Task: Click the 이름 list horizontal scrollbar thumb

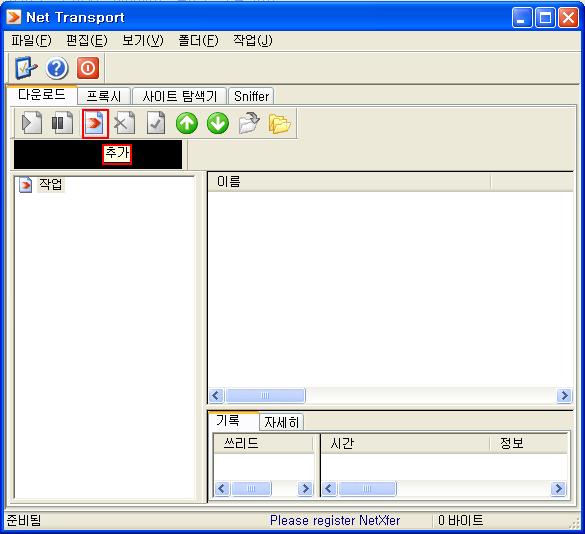Action: tap(265, 396)
